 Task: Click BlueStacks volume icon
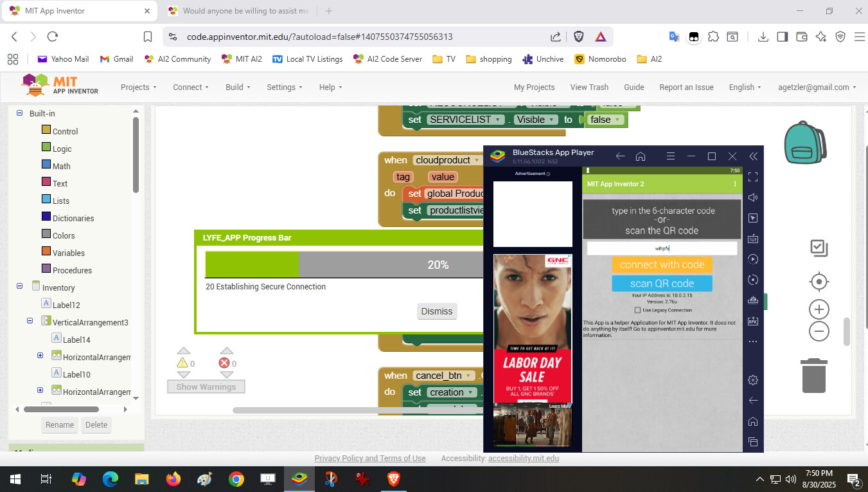753,197
